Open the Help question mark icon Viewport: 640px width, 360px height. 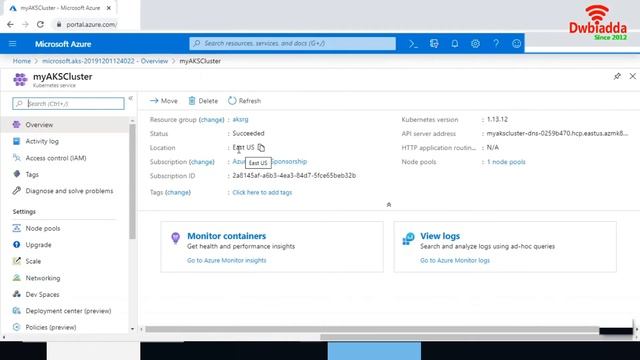(x=496, y=44)
